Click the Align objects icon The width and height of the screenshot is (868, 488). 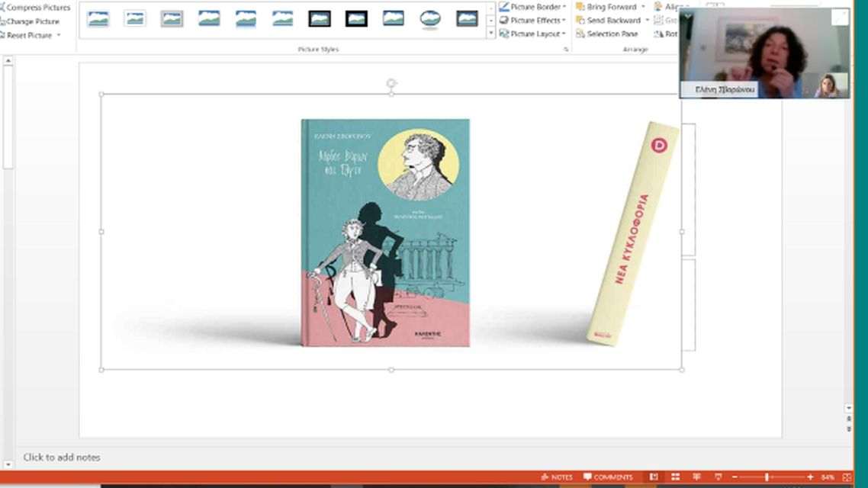[658, 7]
